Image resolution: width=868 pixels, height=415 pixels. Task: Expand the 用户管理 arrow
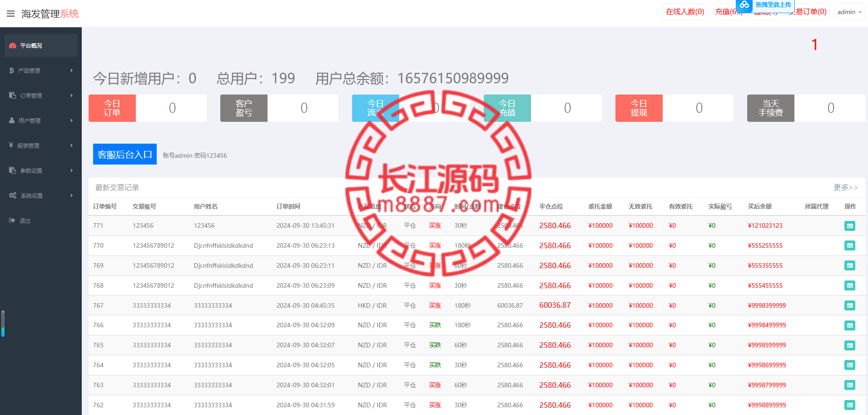[x=72, y=120]
